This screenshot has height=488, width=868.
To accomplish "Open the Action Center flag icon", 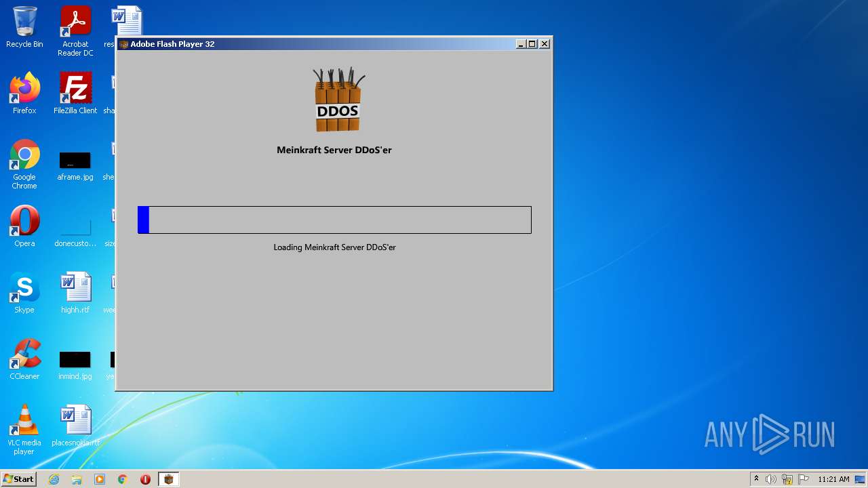I will click(804, 479).
